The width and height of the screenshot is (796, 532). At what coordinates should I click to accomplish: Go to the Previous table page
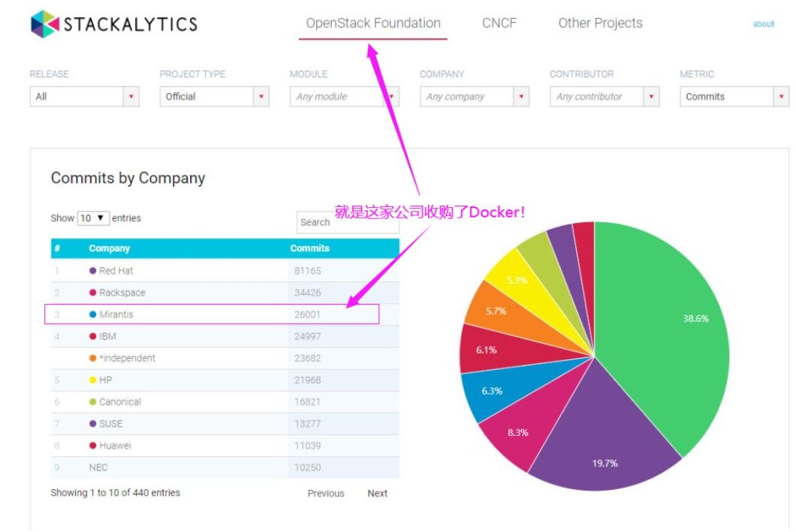(325, 493)
